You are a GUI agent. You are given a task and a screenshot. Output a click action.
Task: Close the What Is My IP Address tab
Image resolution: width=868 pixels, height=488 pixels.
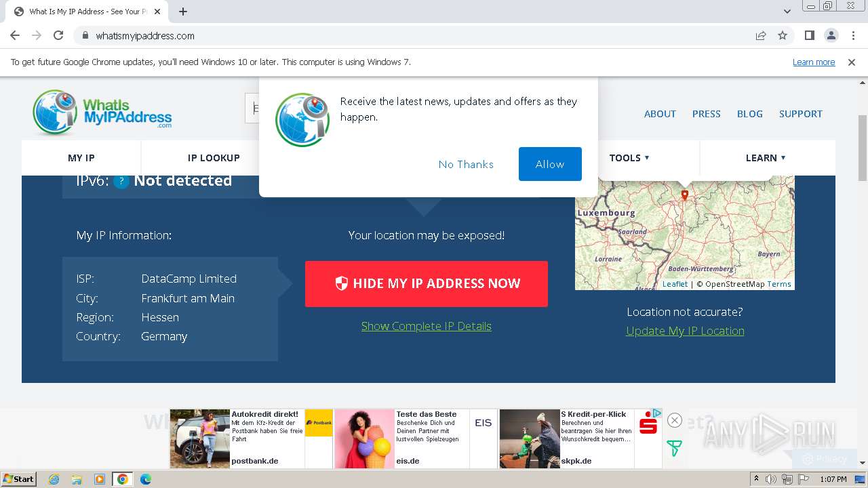[158, 12]
